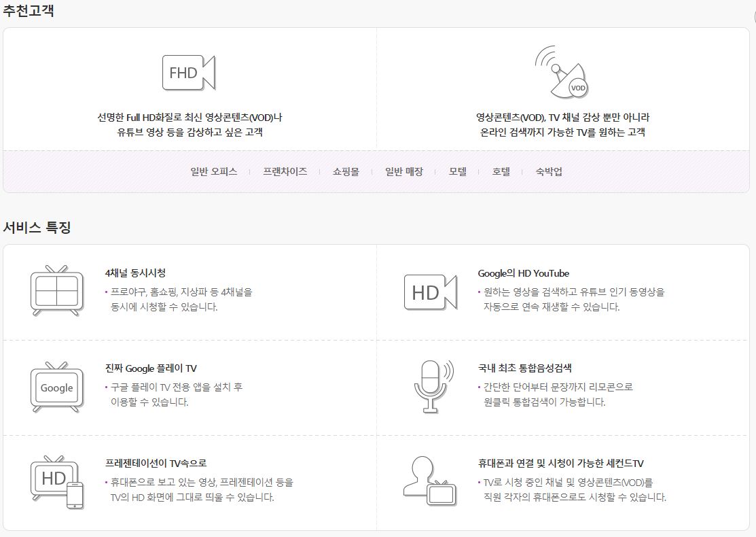Click the HD TV with phone icon
Viewport: 756px width, 537px height.
coord(57,481)
